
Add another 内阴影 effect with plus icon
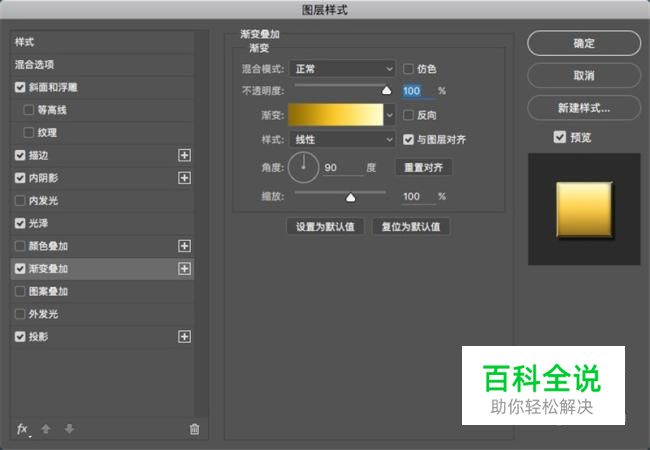click(x=184, y=178)
